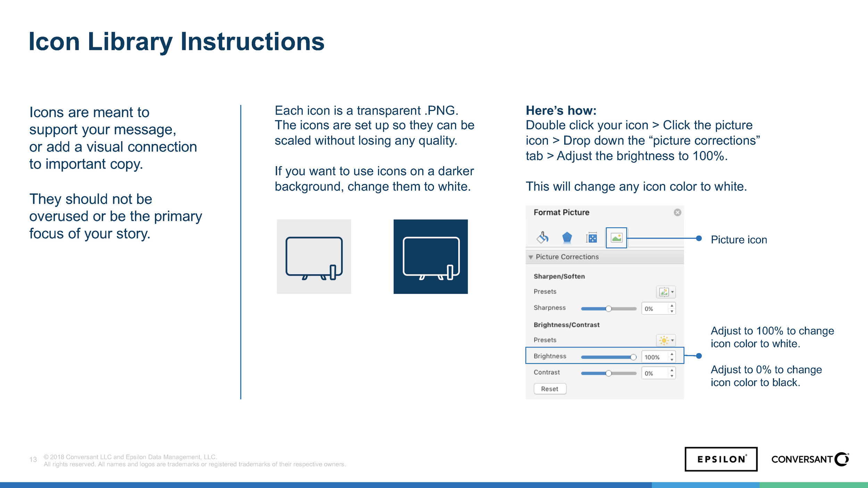Screen dimensions: 868x488
Task: Click the Picture icon in Format Picture
Action: tap(616, 237)
